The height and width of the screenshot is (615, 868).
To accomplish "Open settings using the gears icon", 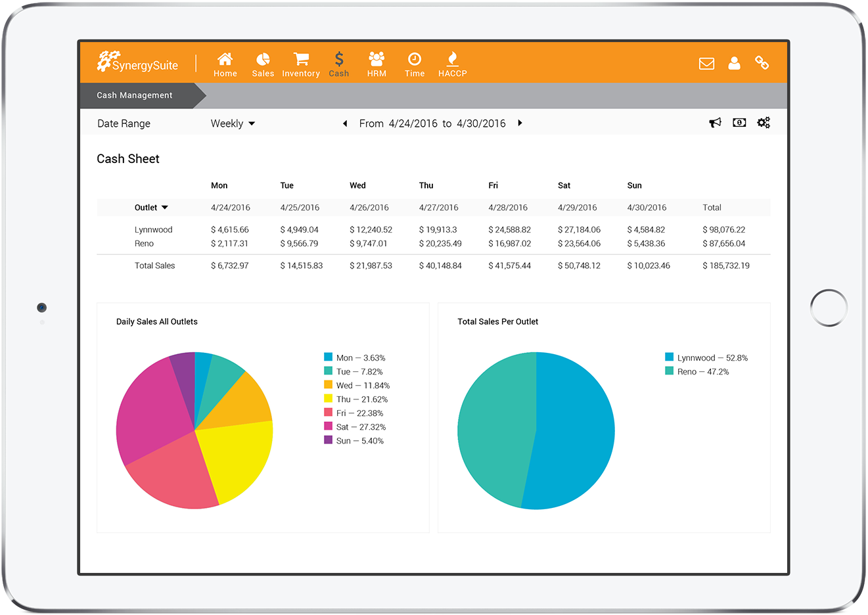I will 763,122.
